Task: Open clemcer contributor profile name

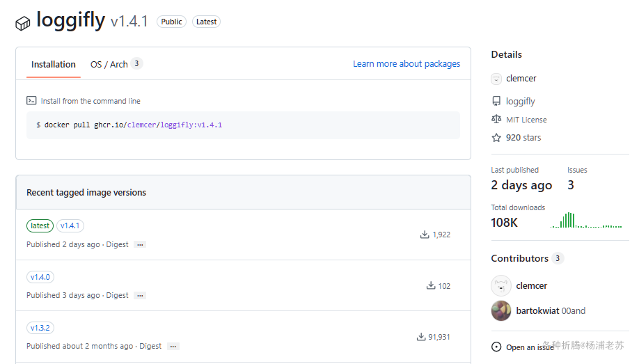Action: 531,286
